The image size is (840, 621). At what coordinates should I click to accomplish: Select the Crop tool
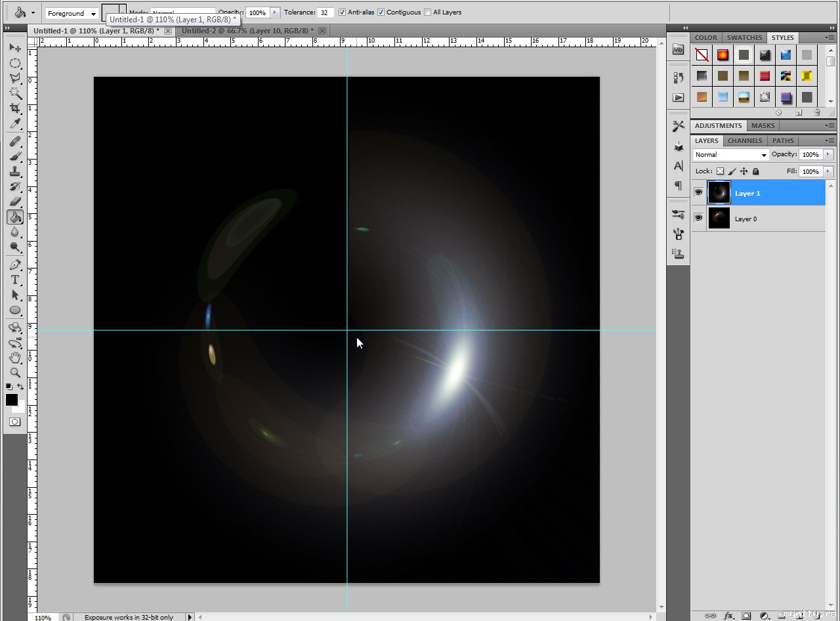click(x=14, y=108)
